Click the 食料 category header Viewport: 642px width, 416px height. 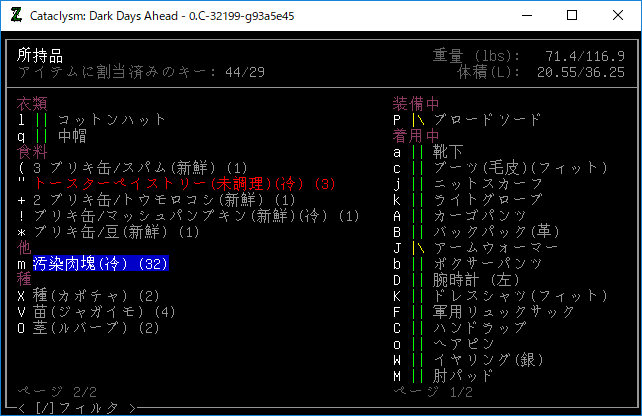coord(33,151)
